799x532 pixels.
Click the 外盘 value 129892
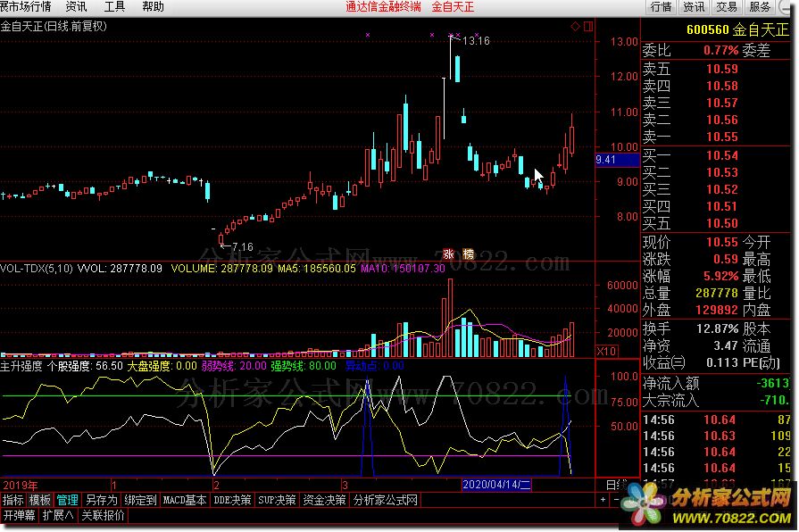(717, 310)
